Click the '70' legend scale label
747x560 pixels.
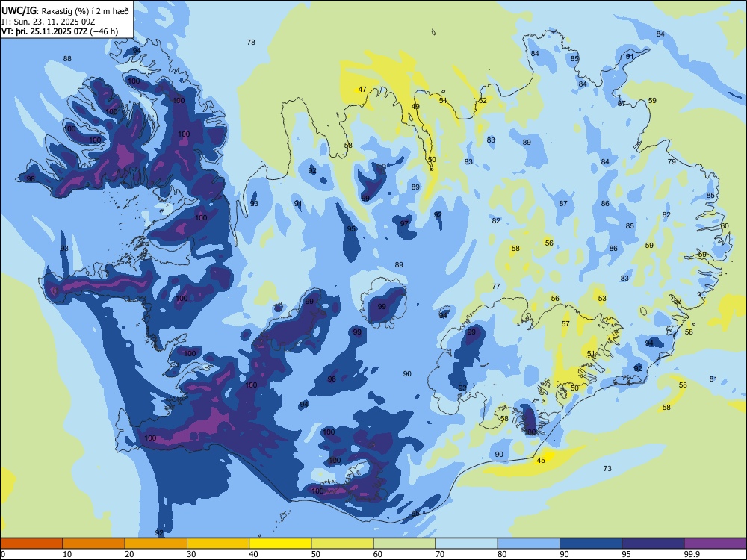pyautogui.click(x=440, y=554)
